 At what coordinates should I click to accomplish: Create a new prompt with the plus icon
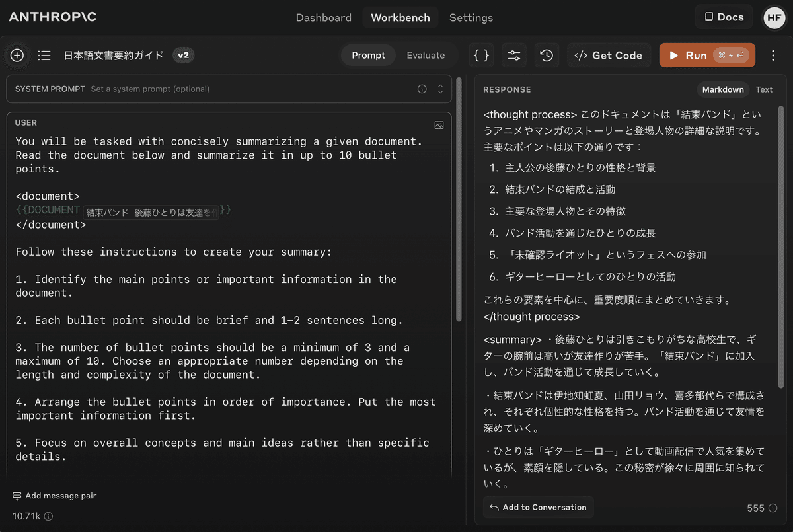[17, 56]
